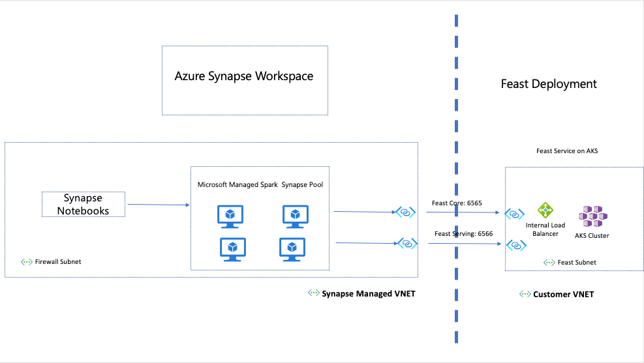644x363 pixels.
Task: Click the "Microsoft Managed Spark Synapse Pool" label
Action: pyautogui.click(x=260, y=184)
